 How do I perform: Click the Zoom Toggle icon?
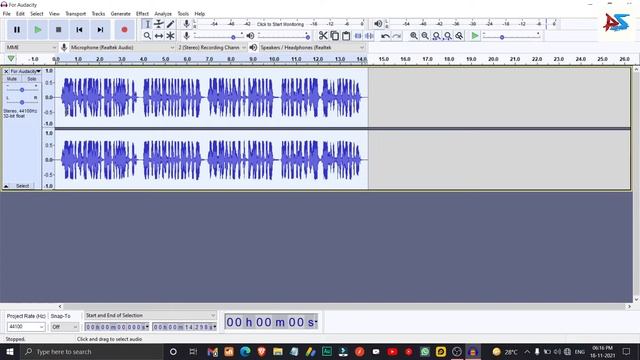pos(459,36)
